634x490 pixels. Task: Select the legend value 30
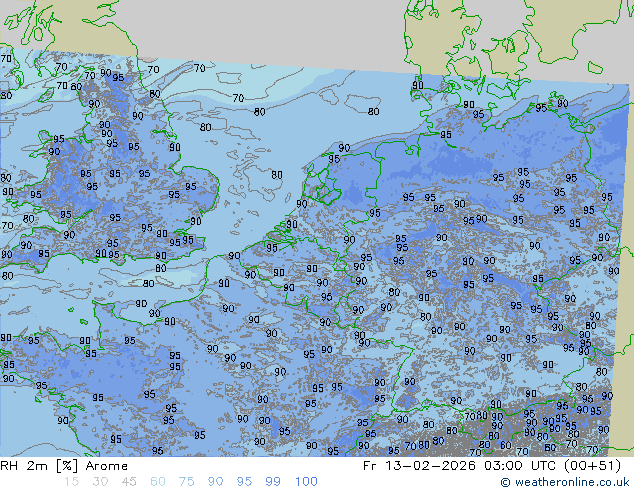tap(100, 482)
